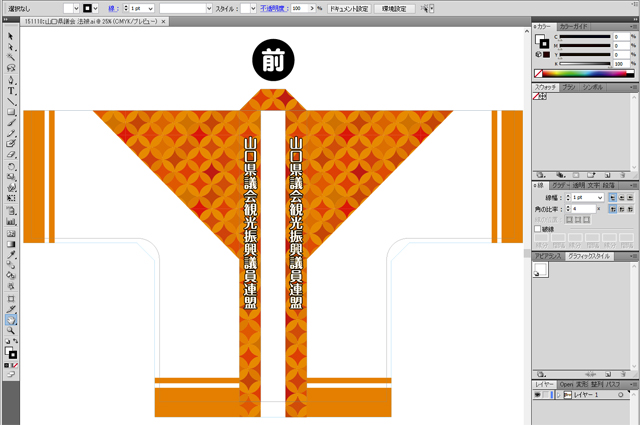This screenshot has height=425, width=640.
Task: Open the stroke color dropdown in control bar
Action: (96, 8)
